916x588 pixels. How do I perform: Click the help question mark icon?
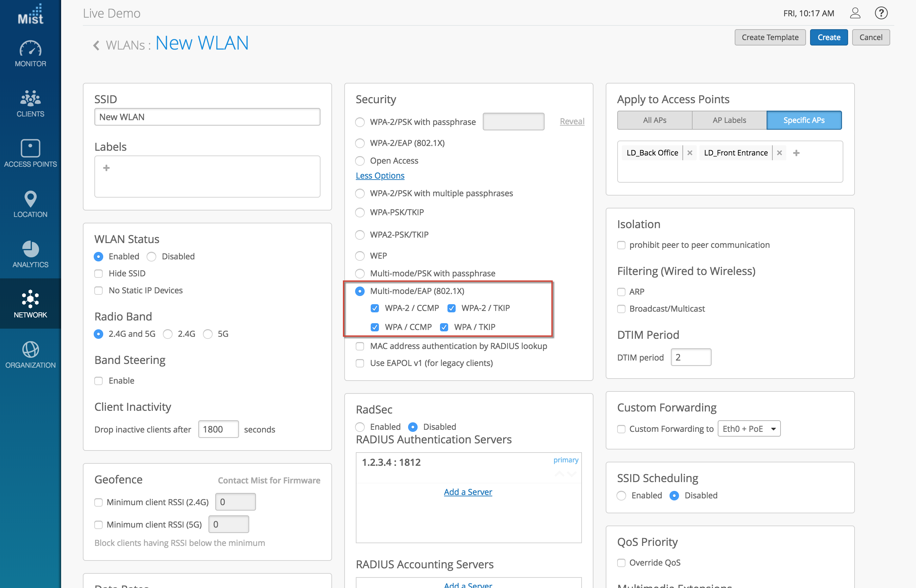881,13
